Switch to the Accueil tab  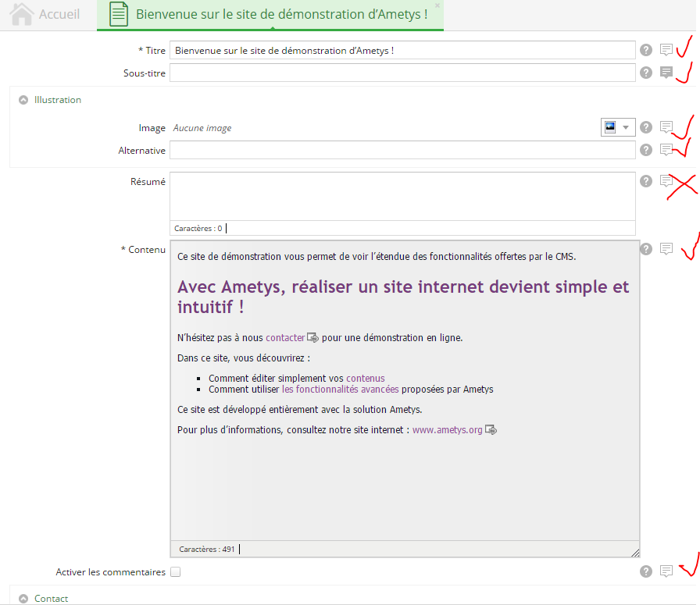48,14
